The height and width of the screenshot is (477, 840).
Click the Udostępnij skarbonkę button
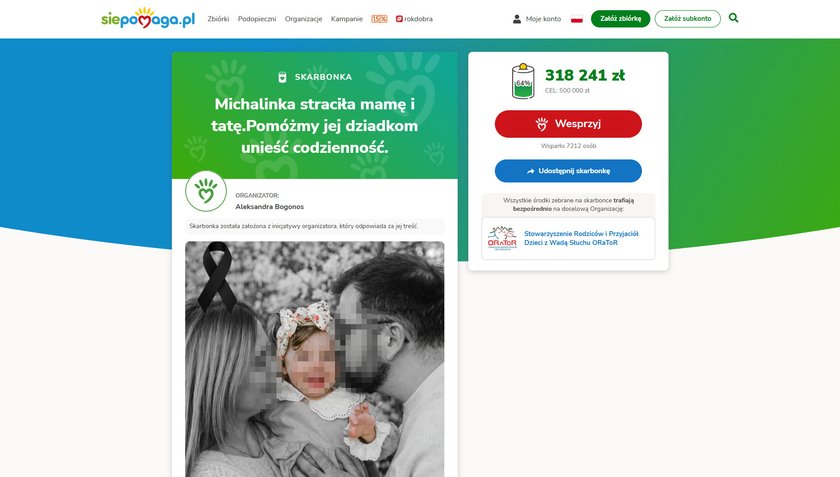click(568, 171)
